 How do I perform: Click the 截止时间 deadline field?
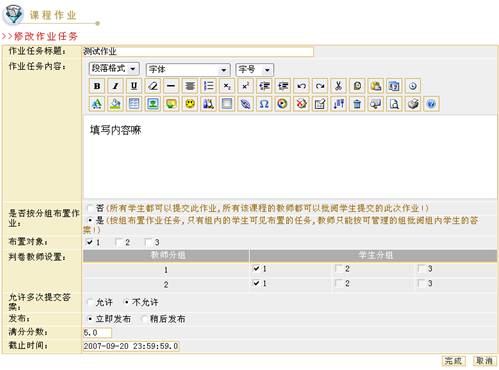pyautogui.click(x=131, y=346)
